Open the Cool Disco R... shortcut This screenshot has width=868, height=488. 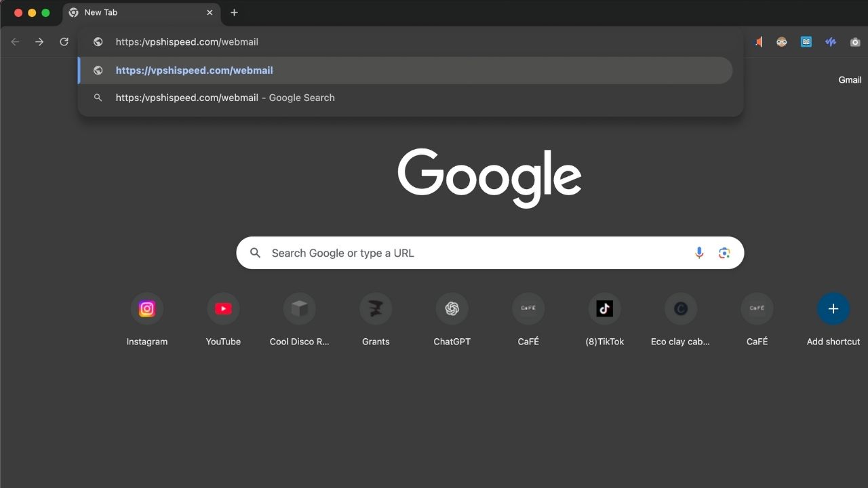(300, 319)
